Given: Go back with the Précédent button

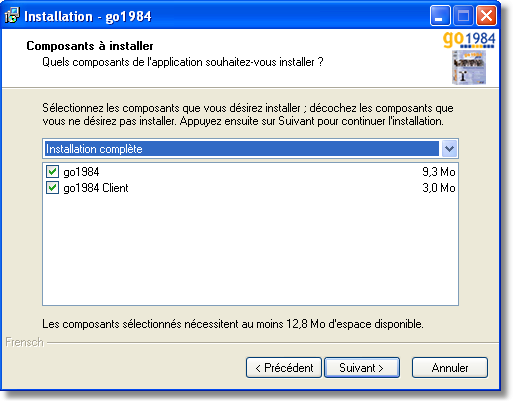Looking at the screenshot, I should pos(284,368).
